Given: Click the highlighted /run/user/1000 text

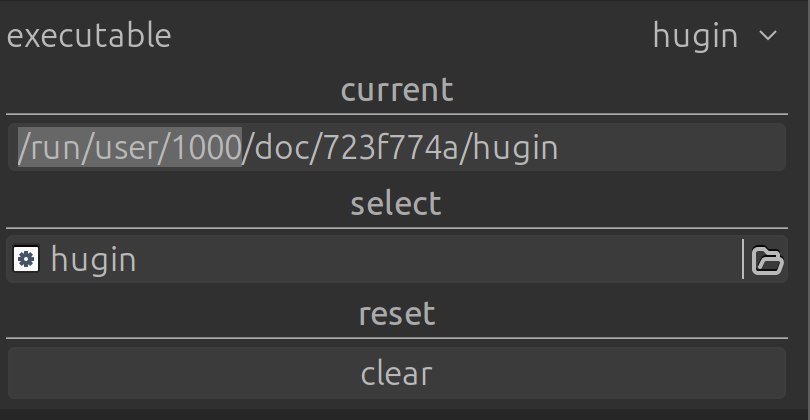Looking at the screenshot, I should pos(130,148).
